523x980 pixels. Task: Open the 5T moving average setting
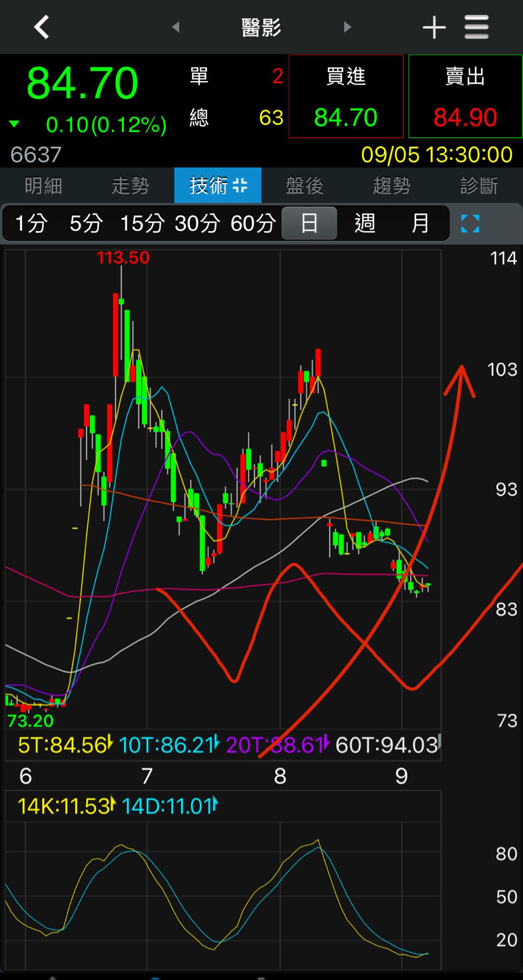pyautogui.click(x=64, y=745)
